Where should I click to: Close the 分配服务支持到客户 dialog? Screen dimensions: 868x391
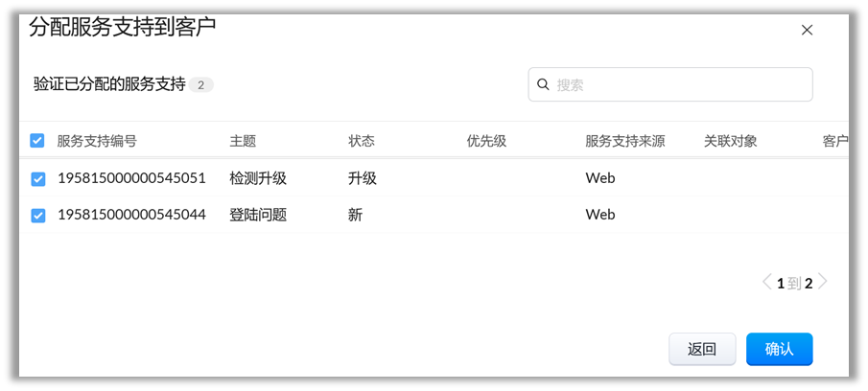coord(807,30)
